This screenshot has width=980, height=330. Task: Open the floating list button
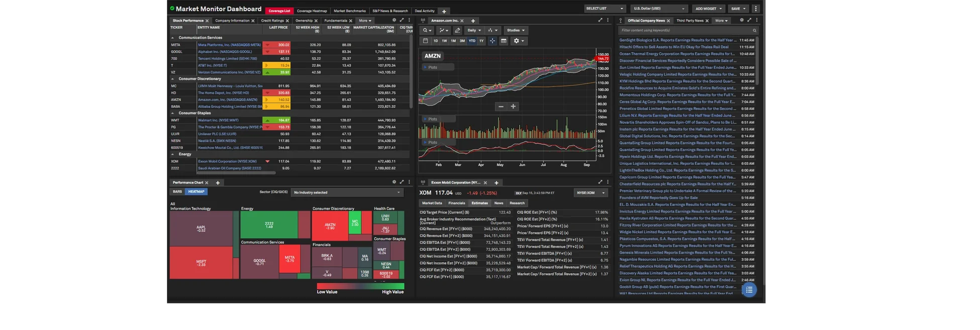pyautogui.click(x=749, y=290)
